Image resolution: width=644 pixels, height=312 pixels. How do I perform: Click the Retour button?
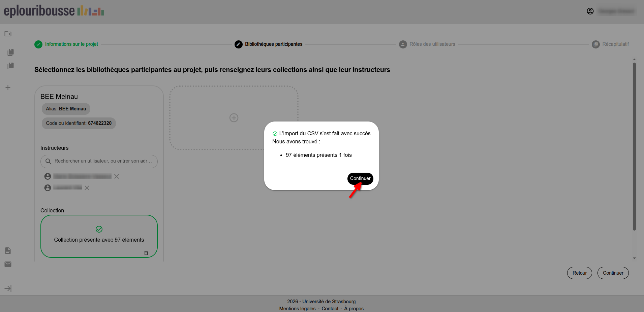pyautogui.click(x=579, y=273)
